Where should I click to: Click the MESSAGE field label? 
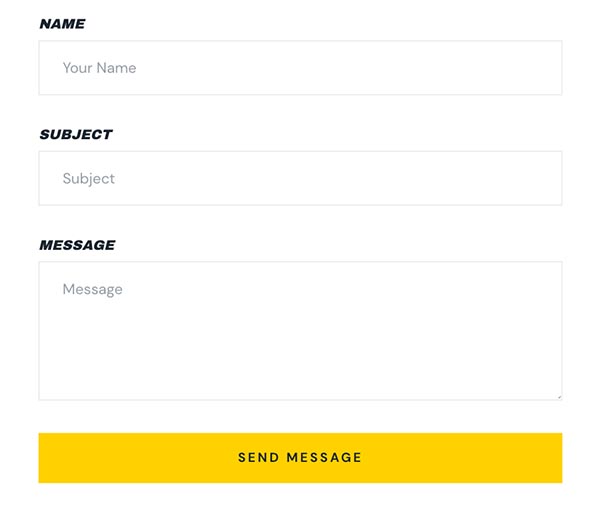click(x=77, y=245)
